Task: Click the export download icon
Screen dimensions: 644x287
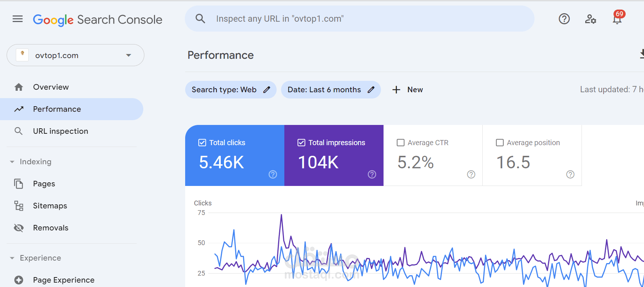Action: [x=641, y=54]
